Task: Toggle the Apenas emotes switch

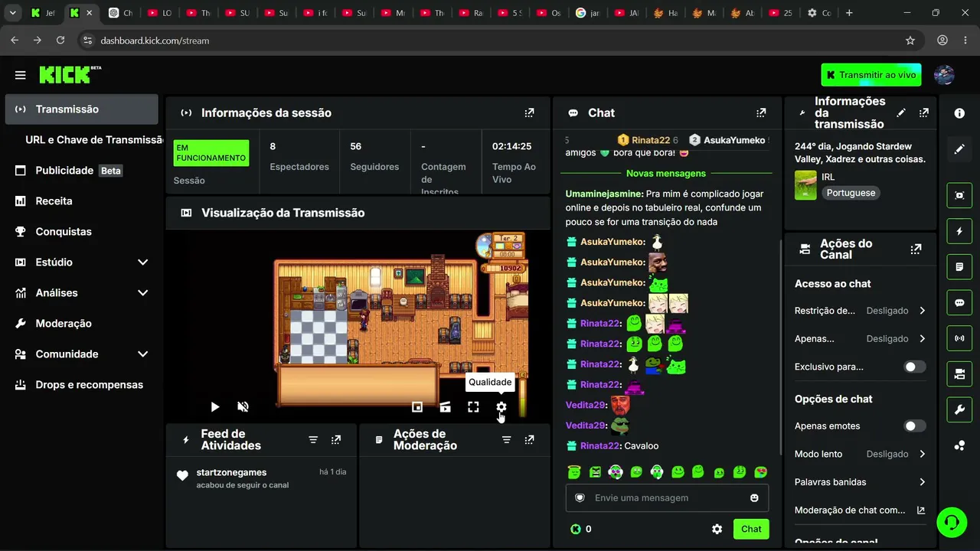Action: tap(915, 425)
